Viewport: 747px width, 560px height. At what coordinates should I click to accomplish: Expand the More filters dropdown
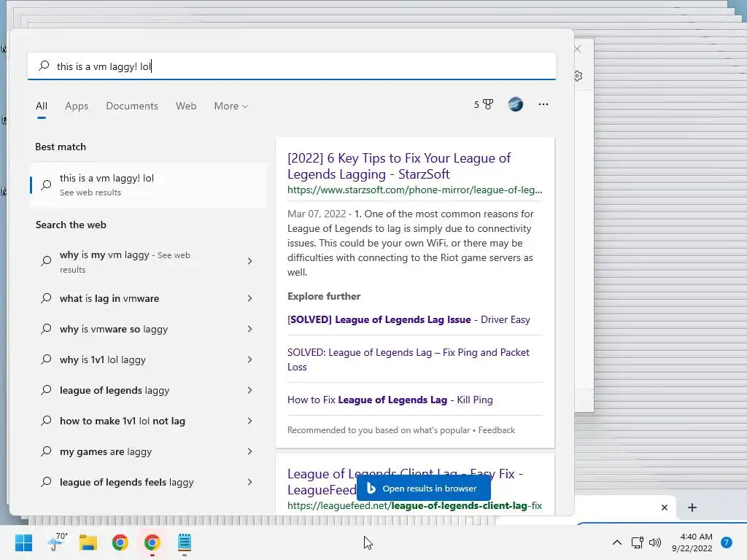(x=231, y=106)
